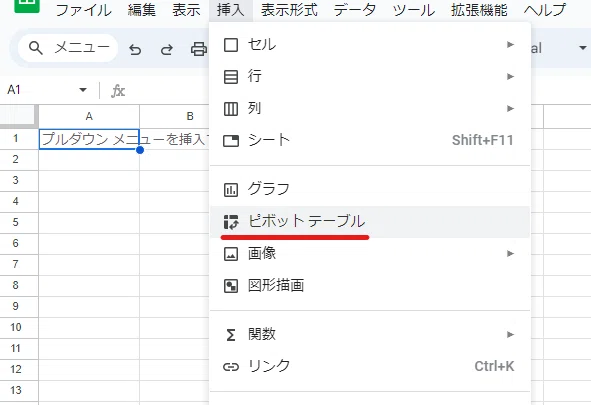Open the 表示 menu
Image resolution: width=591 pixels, height=405 pixels.
click(x=186, y=10)
